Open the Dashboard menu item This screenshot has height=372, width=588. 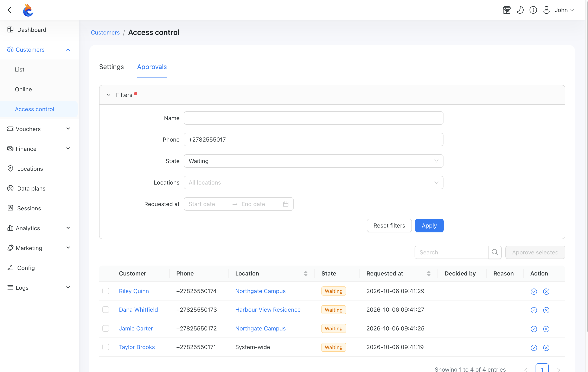click(39, 30)
